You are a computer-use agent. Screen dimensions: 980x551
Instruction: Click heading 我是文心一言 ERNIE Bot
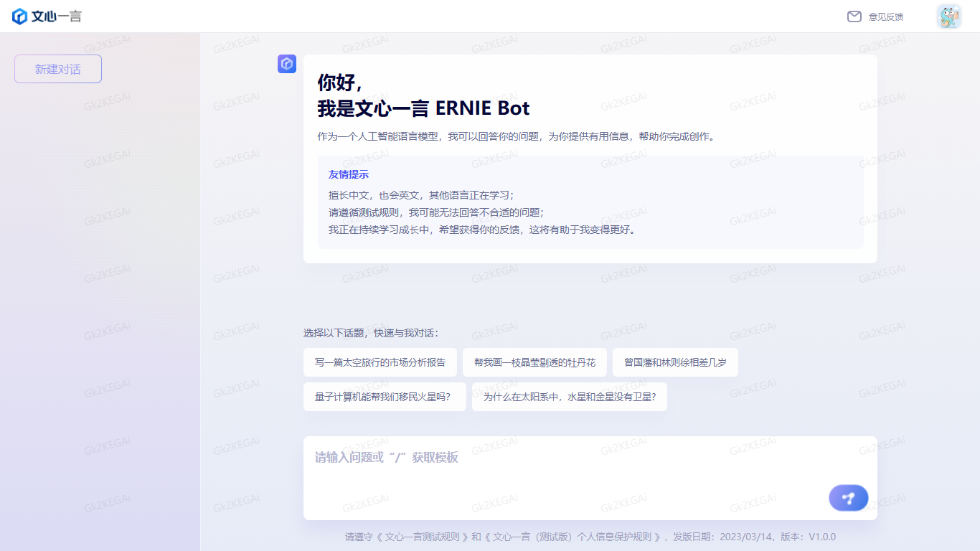423,108
